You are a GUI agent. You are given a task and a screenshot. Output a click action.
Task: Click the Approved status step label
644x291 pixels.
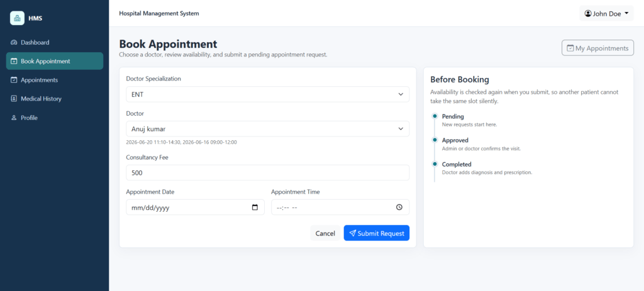[455, 140]
